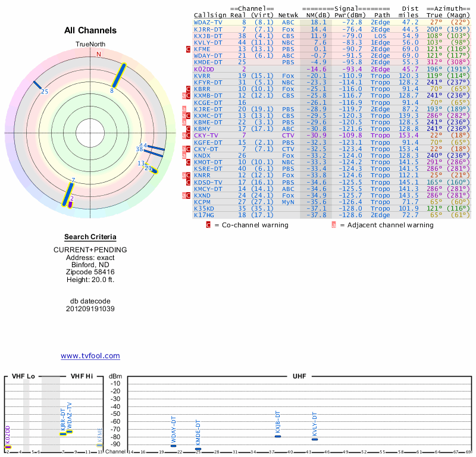Viewport: 476px width, 457px height.
Task: Click the co-channel warning icon beside KBRR
Action: pos(189,89)
